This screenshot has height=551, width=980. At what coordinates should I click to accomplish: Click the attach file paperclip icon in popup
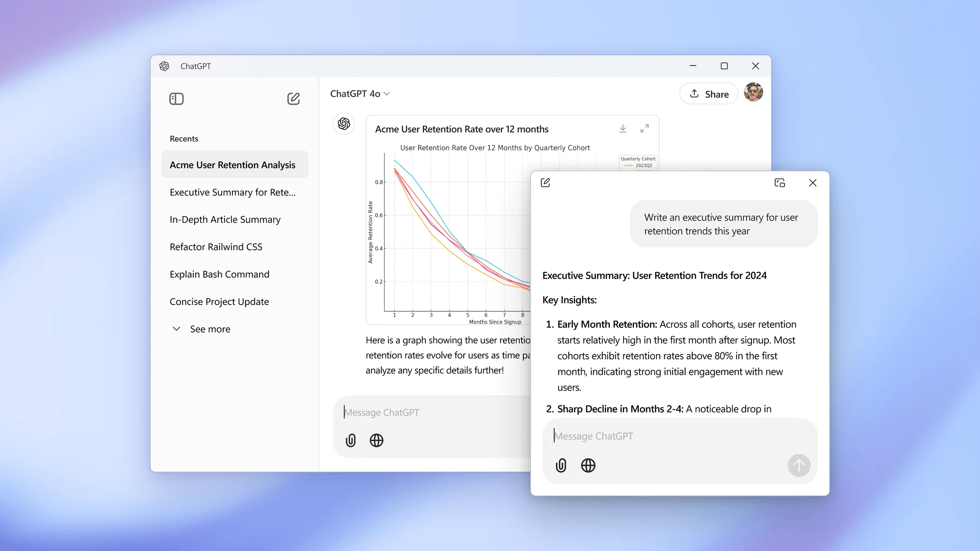click(x=561, y=465)
